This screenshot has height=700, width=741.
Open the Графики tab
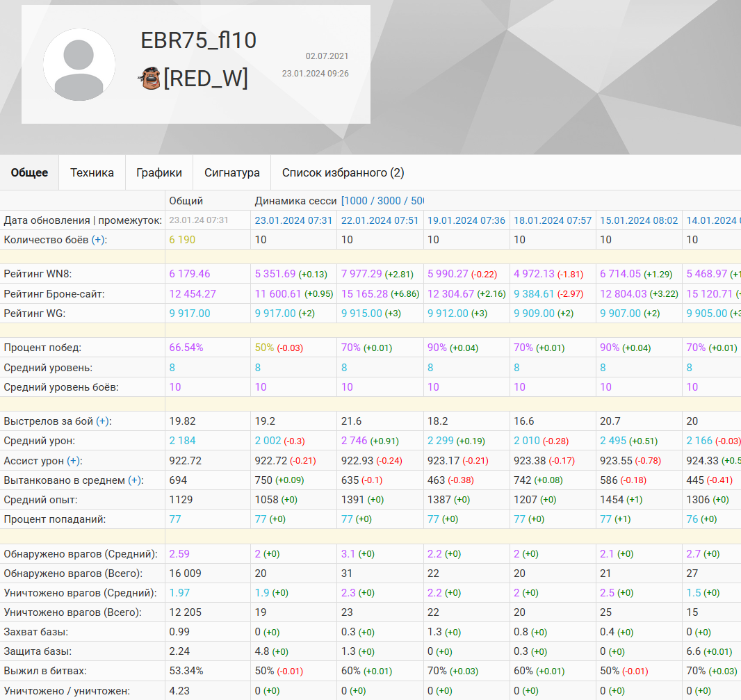click(159, 172)
